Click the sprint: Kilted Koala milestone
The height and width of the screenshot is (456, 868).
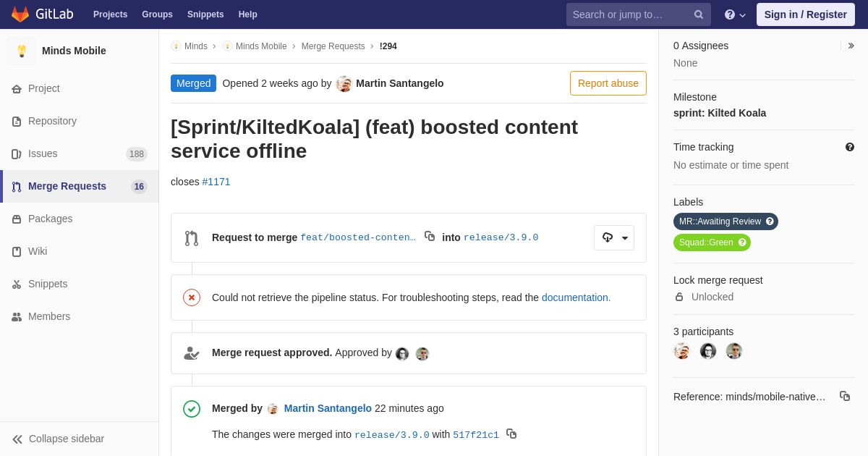click(720, 113)
